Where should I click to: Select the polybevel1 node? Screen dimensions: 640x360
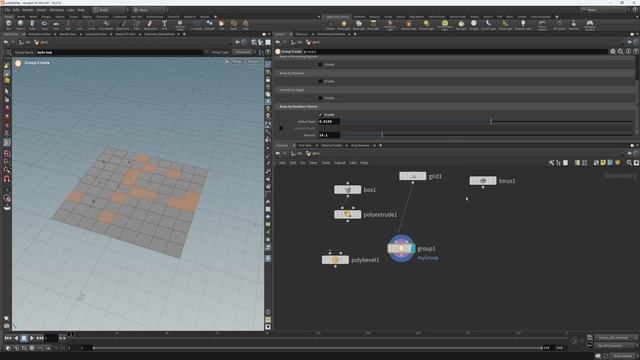pos(335,260)
